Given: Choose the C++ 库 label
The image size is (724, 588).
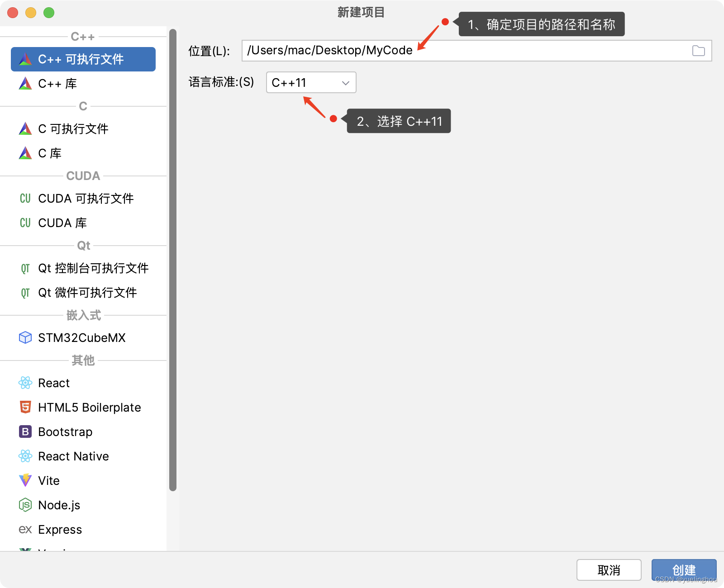Looking at the screenshot, I should click(x=57, y=84).
